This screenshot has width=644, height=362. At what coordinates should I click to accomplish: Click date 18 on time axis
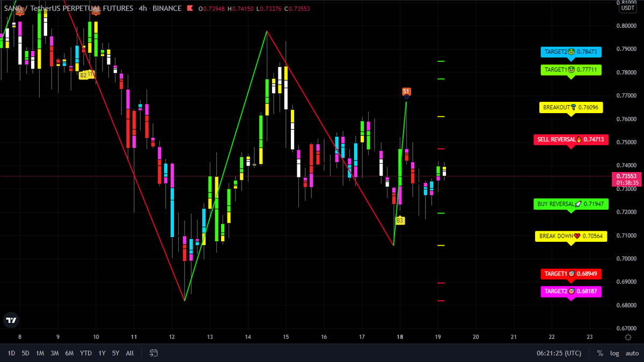coord(400,337)
